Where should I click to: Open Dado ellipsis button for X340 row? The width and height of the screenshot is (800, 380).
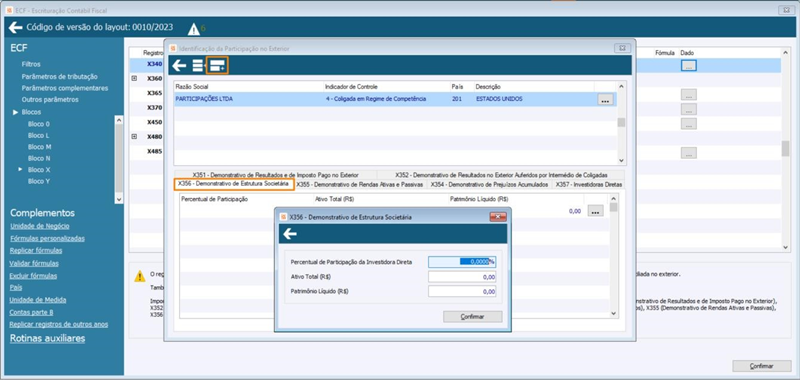[x=688, y=65]
